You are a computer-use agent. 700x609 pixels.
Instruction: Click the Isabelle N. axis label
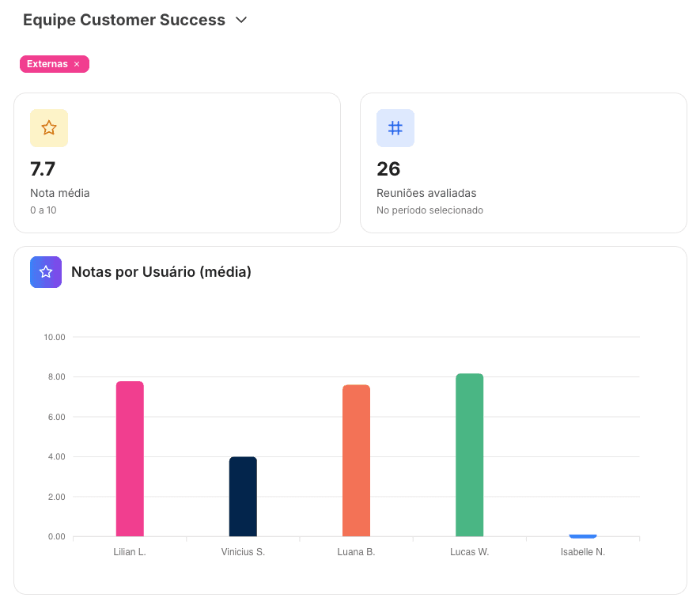tap(583, 552)
